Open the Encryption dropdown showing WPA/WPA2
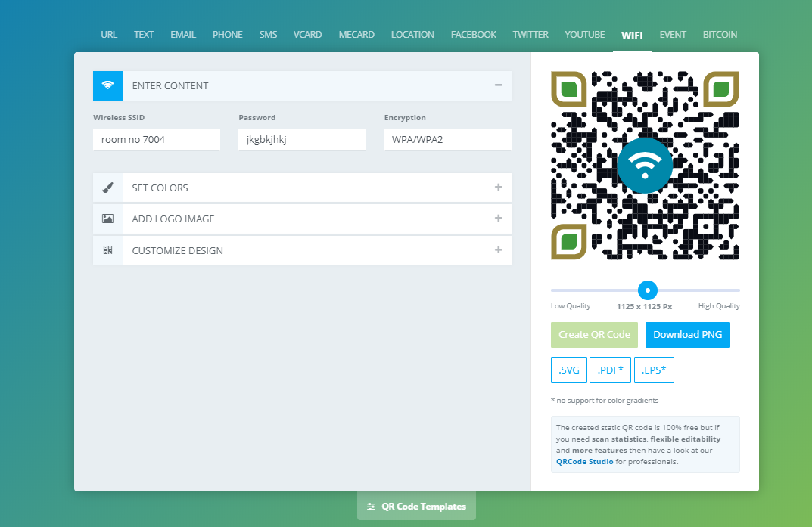This screenshot has width=812, height=527. coord(448,140)
